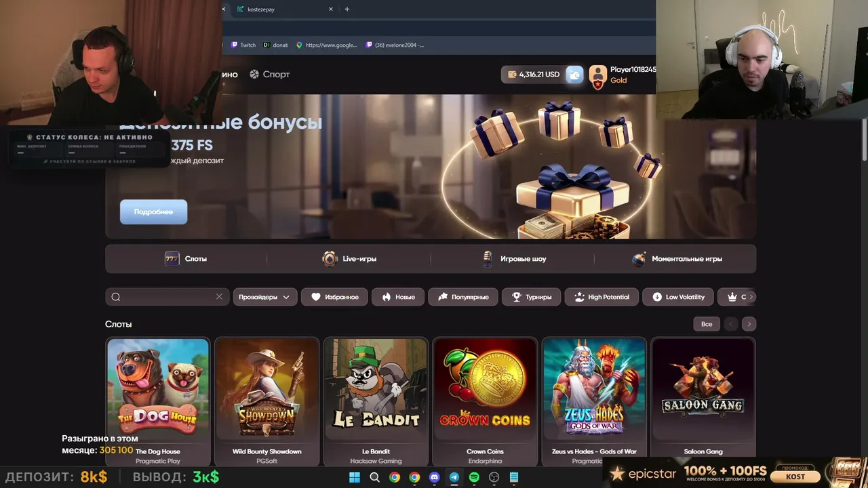This screenshot has width=868, height=488.
Task: Open the player profile avatar
Action: click(x=597, y=77)
